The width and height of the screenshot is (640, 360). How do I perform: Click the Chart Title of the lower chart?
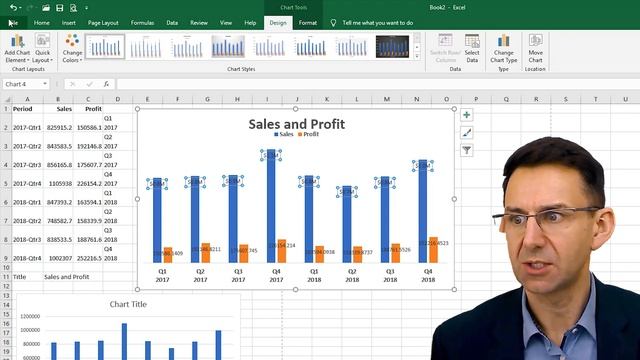point(128,304)
